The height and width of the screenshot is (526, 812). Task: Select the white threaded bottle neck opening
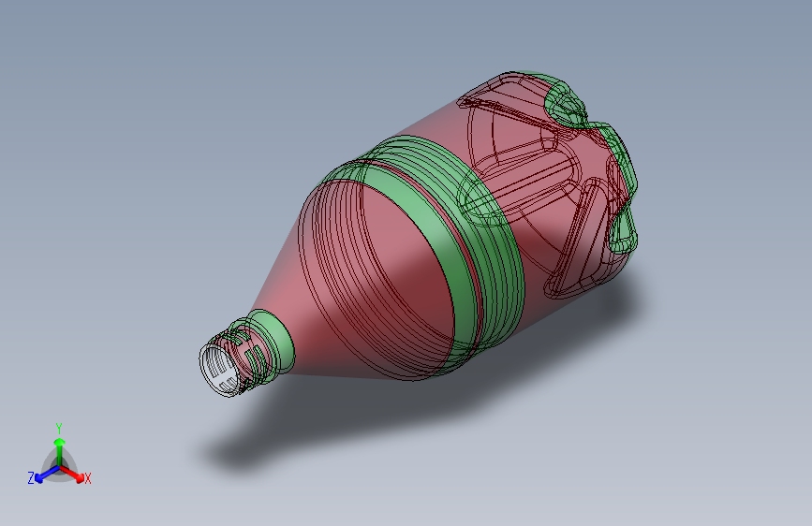(220, 369)
